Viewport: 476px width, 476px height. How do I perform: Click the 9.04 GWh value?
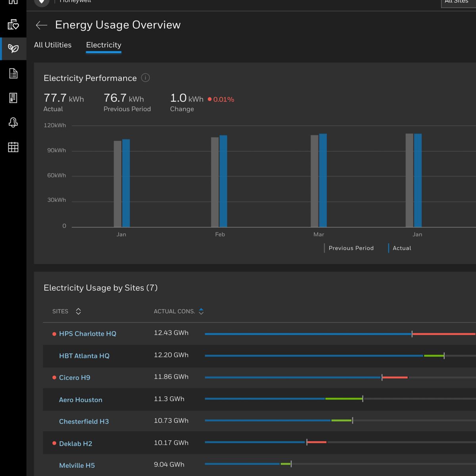click(169, 465)
